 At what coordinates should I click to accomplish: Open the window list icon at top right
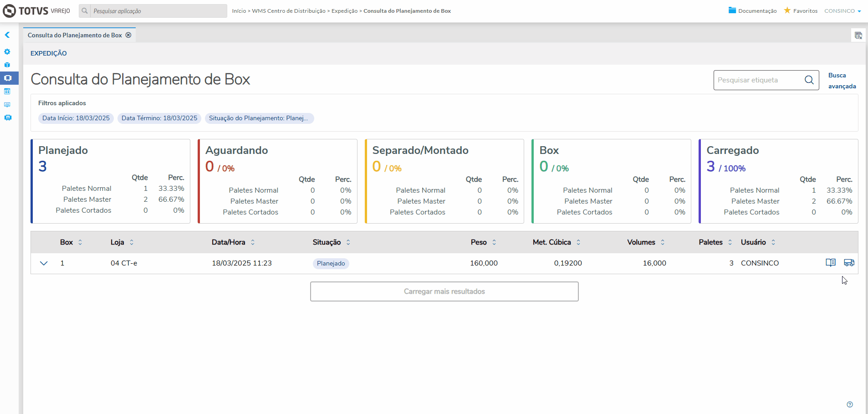click(x=858, y=36)
